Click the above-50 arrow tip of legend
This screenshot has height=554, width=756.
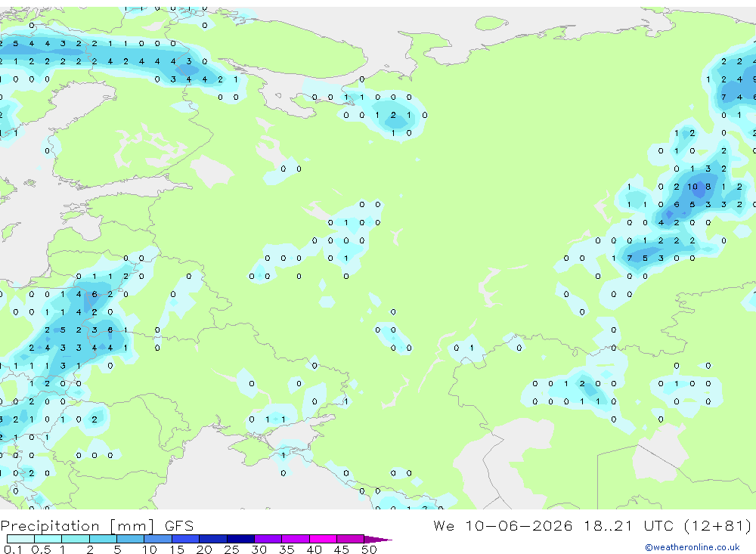(378, 539)
